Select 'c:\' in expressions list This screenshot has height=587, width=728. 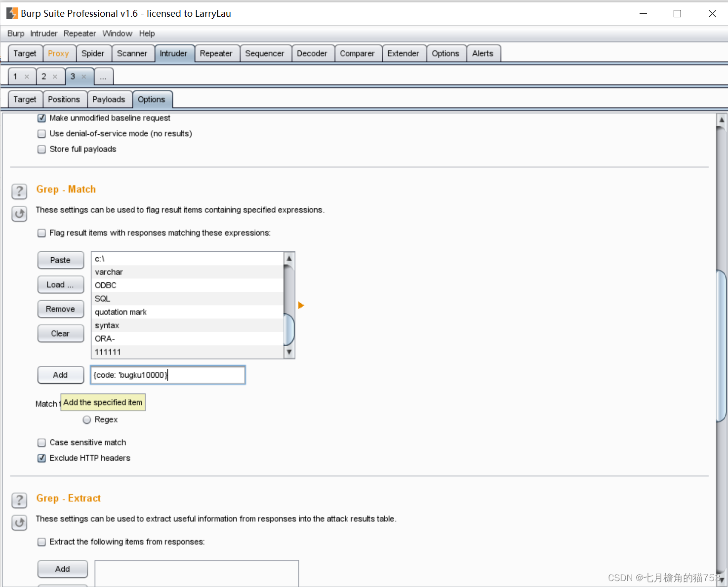[188, 259]
